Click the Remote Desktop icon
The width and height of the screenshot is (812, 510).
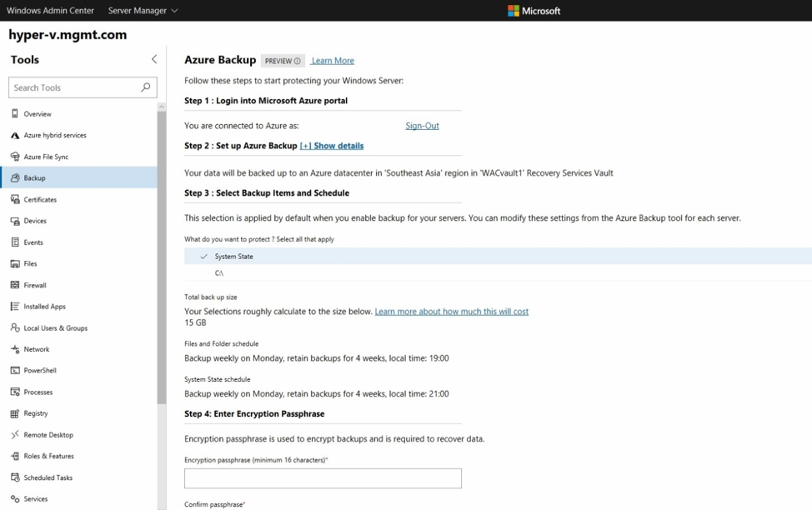15,434
